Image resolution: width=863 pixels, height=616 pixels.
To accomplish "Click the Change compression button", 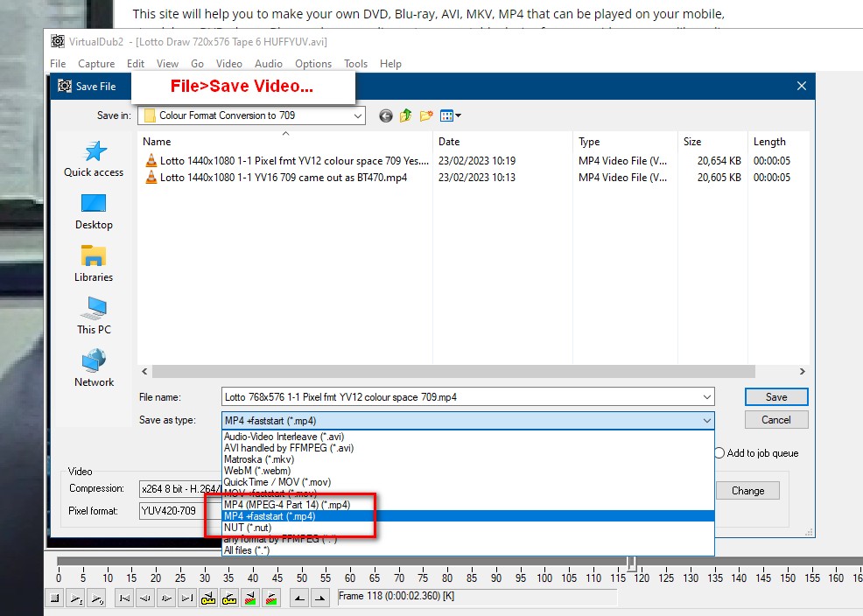I will pyautogui.click(x=747, y=491).
